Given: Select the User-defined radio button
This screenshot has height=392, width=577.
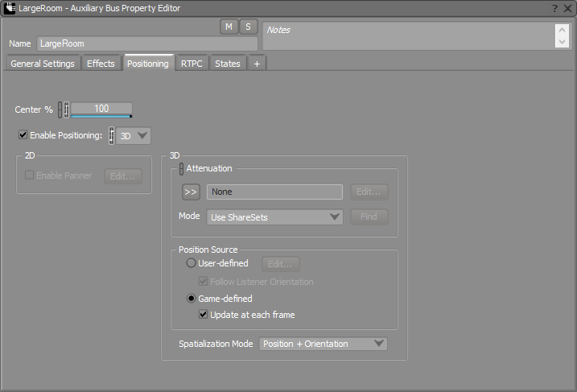Looking at the screenshot, I should [191, 262].
